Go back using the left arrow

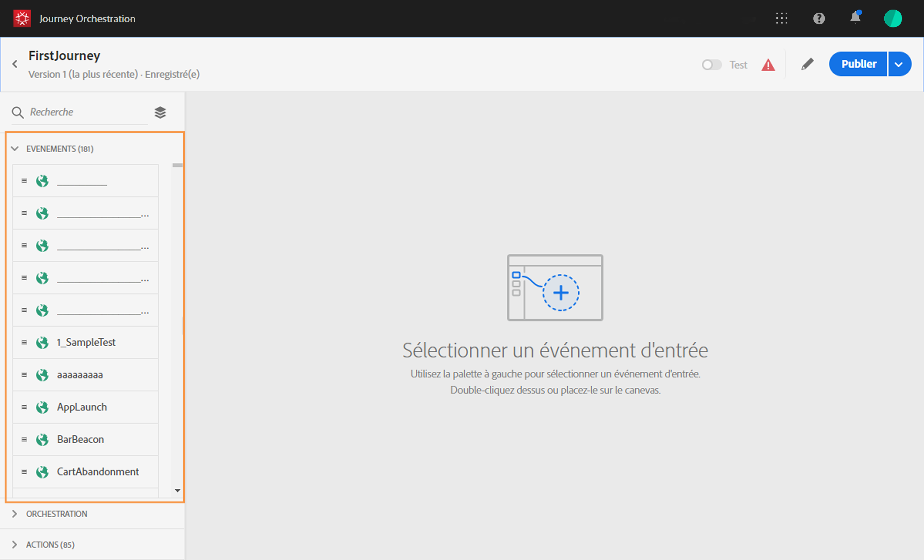pyautogui.click(x=15, y=64)
